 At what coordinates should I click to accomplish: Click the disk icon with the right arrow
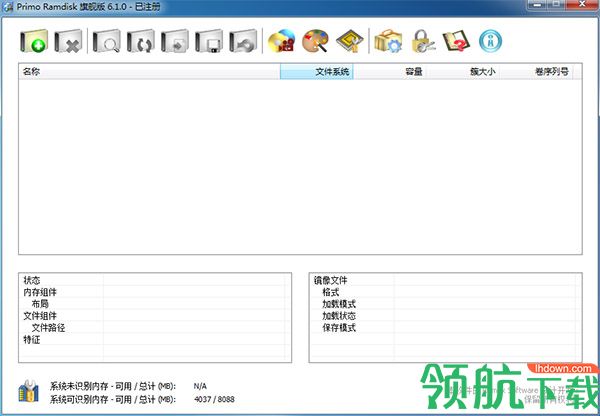pos(174,41)
